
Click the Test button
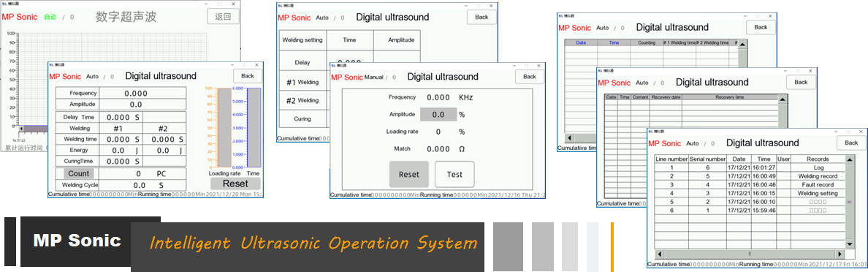click(454, 174)
